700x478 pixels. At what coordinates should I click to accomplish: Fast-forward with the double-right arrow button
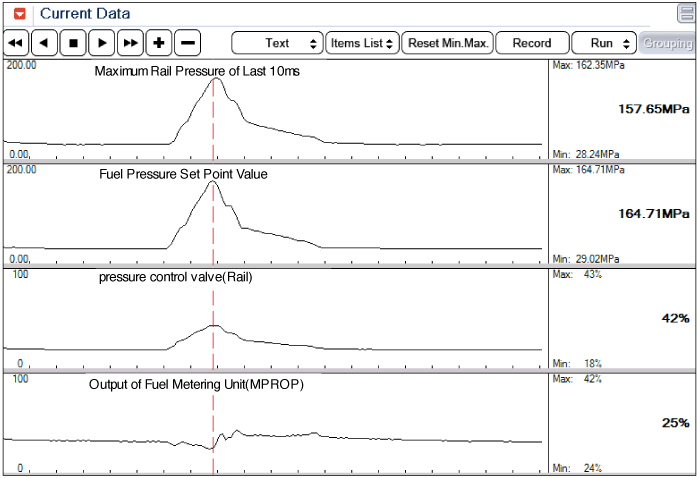pos(130,43)
